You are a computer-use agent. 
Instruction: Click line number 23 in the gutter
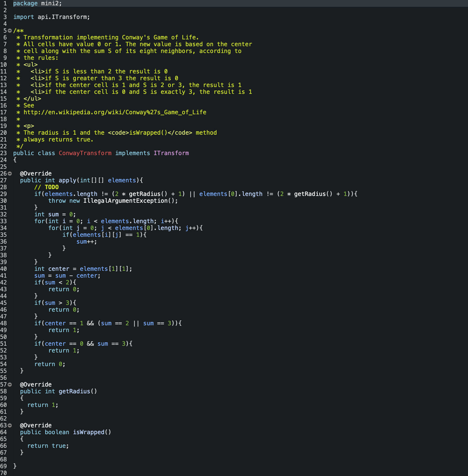tap(3, 153)
